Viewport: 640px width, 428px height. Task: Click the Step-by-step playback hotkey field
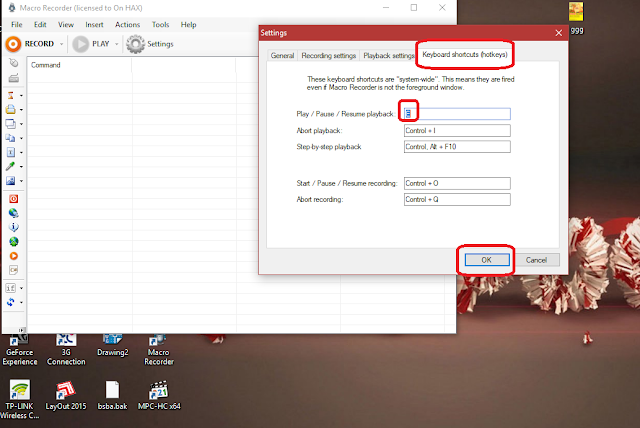point(457,146)
